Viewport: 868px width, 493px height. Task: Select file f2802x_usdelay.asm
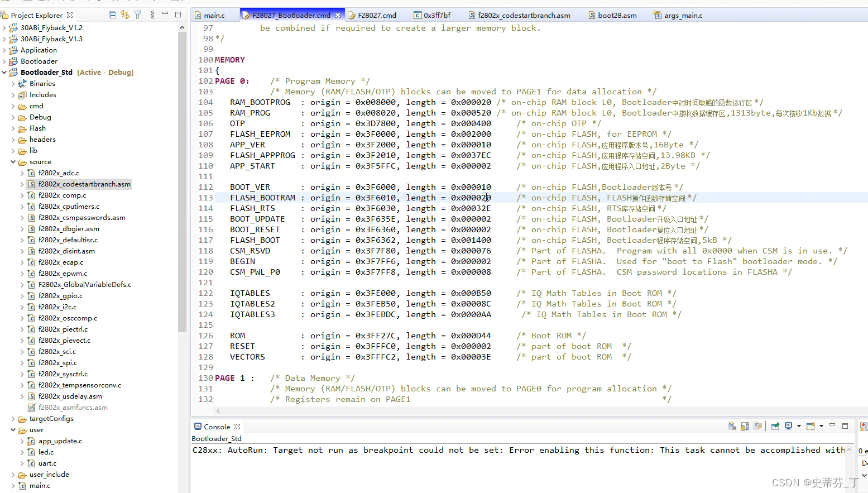70,396
